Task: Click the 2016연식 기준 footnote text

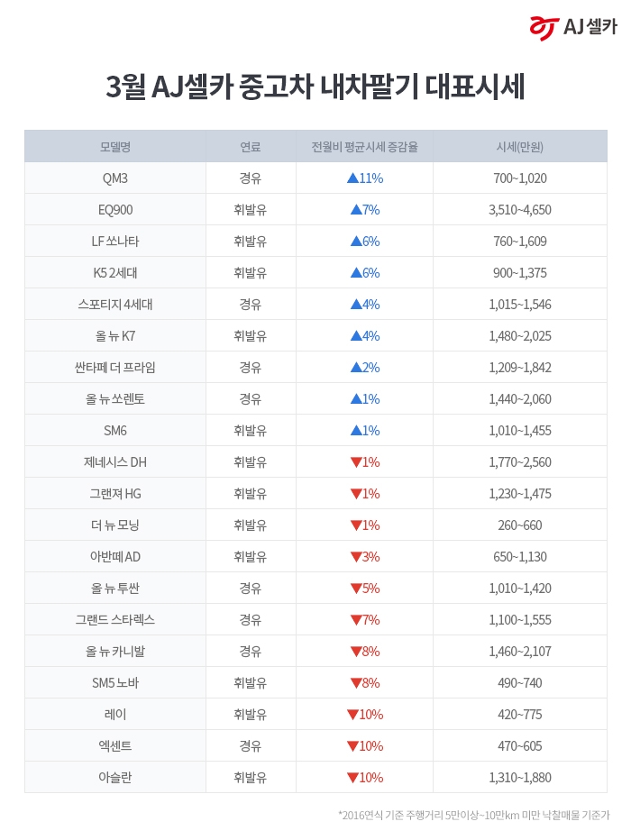Action: (474, 816)
